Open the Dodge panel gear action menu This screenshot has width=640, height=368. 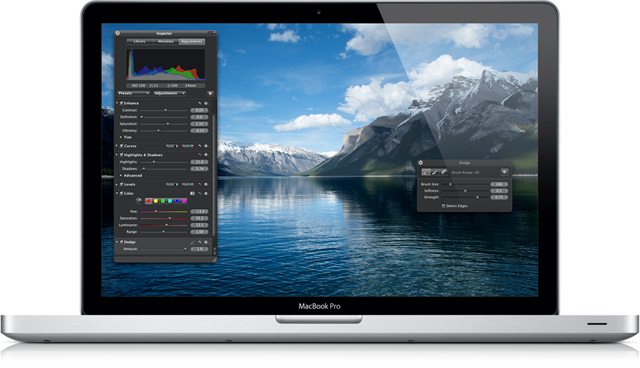pos(504,172)
